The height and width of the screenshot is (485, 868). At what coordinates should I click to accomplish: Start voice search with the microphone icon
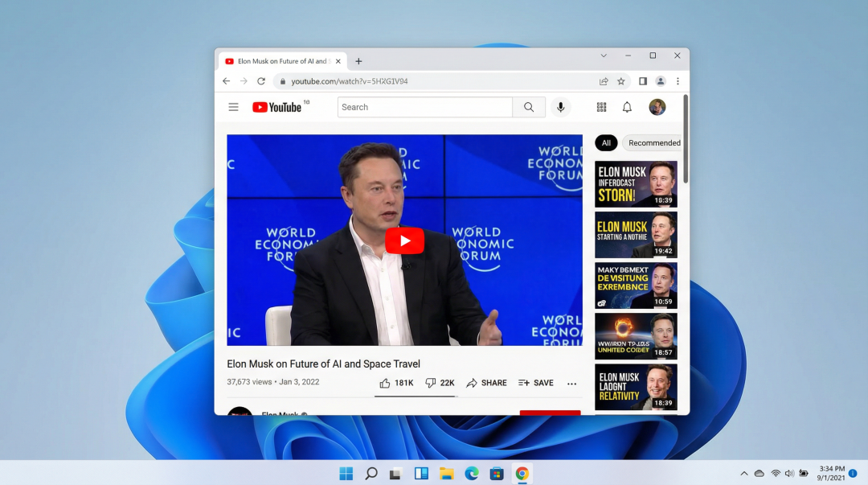point(561,107)
